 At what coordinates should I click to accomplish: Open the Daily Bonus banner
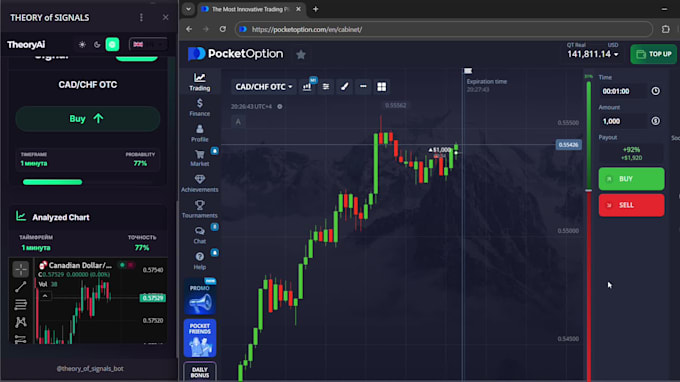point(199,372)
